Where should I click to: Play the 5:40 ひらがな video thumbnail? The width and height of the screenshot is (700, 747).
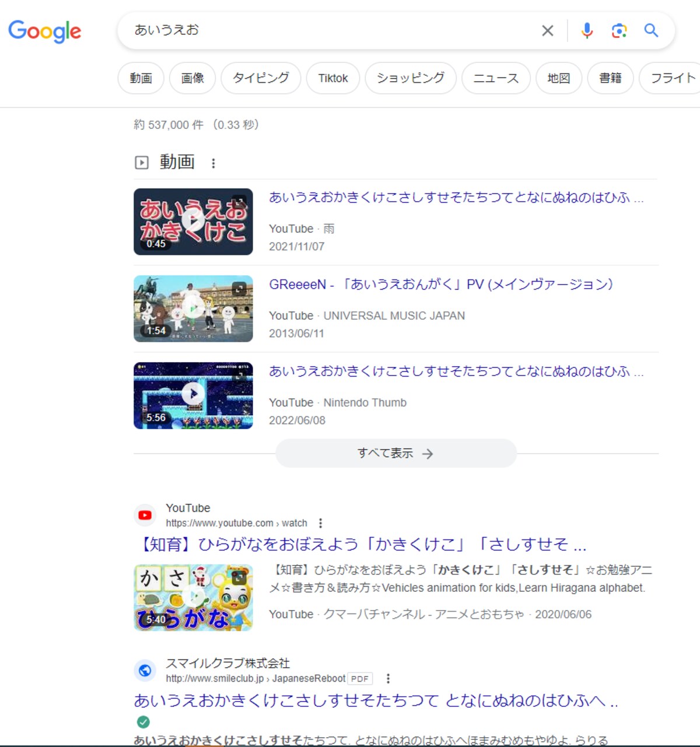(193, 597)
